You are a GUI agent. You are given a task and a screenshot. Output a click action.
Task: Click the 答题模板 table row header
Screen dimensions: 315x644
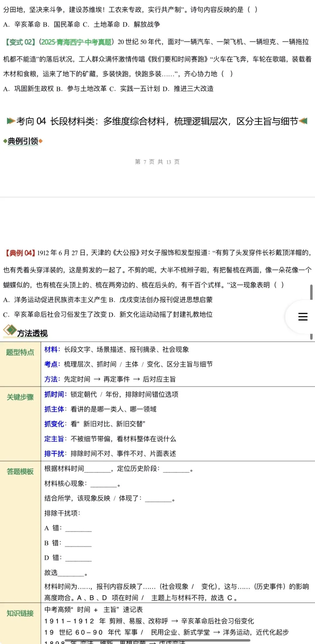20,471
